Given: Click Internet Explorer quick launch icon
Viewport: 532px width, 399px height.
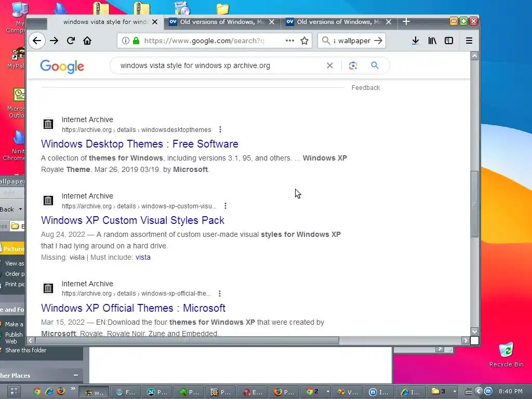Looking at the screenshot, I should (x=49, y=392).
